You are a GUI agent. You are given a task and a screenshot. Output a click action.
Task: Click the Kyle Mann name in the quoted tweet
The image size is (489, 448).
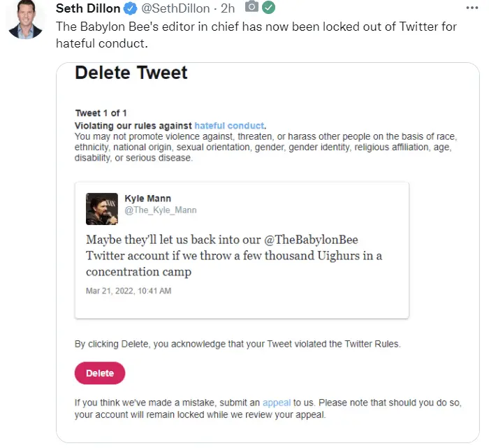147,198
